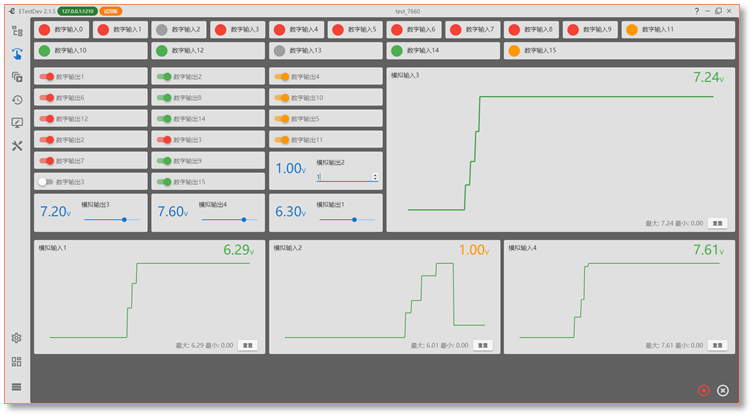Image resolution: width=753 pixels, height=417 pixels.
Task: Select the manual control hand icon
Action: pyautogui.click(x=17, y=54)
